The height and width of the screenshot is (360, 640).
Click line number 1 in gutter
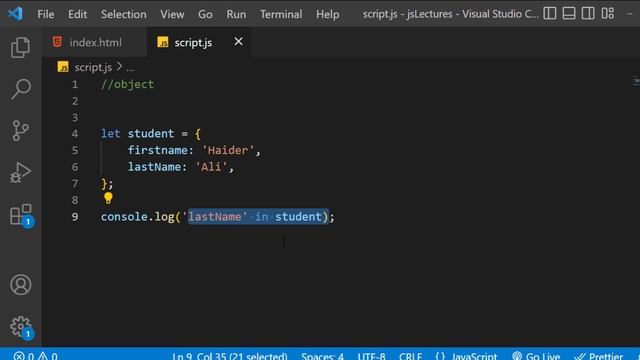(75, 84)
